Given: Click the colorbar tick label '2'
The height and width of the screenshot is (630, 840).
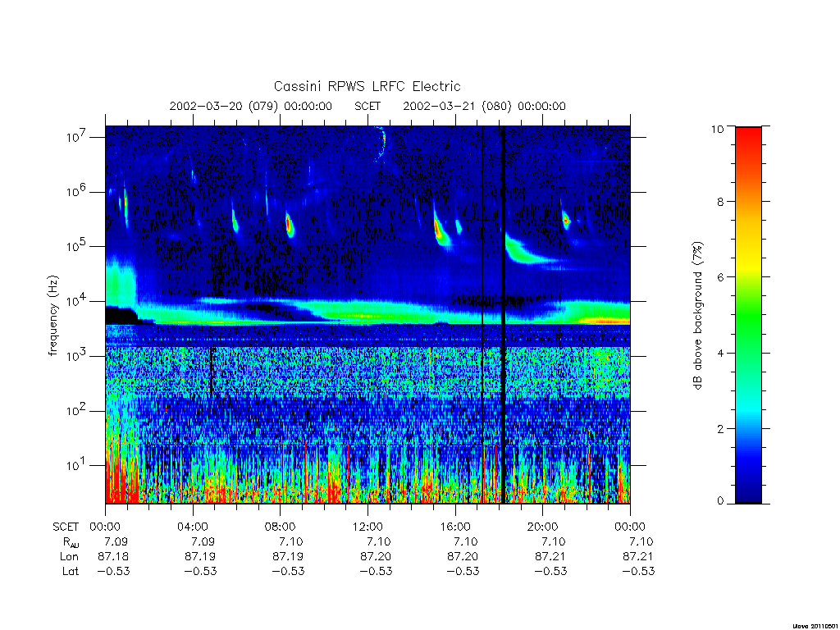Looking at the screenshot, I should coord(720,429).
